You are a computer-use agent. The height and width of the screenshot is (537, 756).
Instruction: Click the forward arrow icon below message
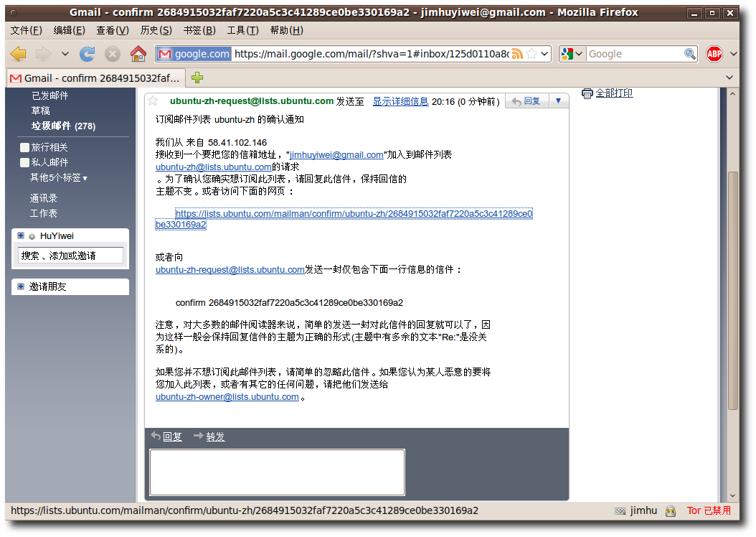point(198,436)
